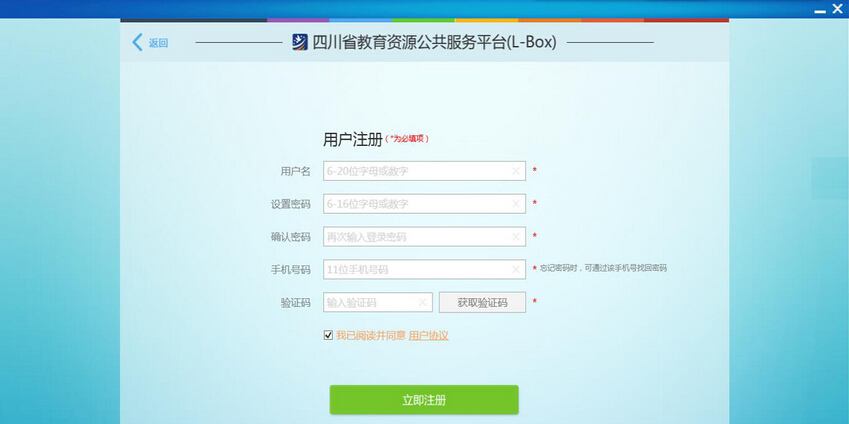Click the back arrow icon
This screenshot has width=849, height=424.
(138, 42)
